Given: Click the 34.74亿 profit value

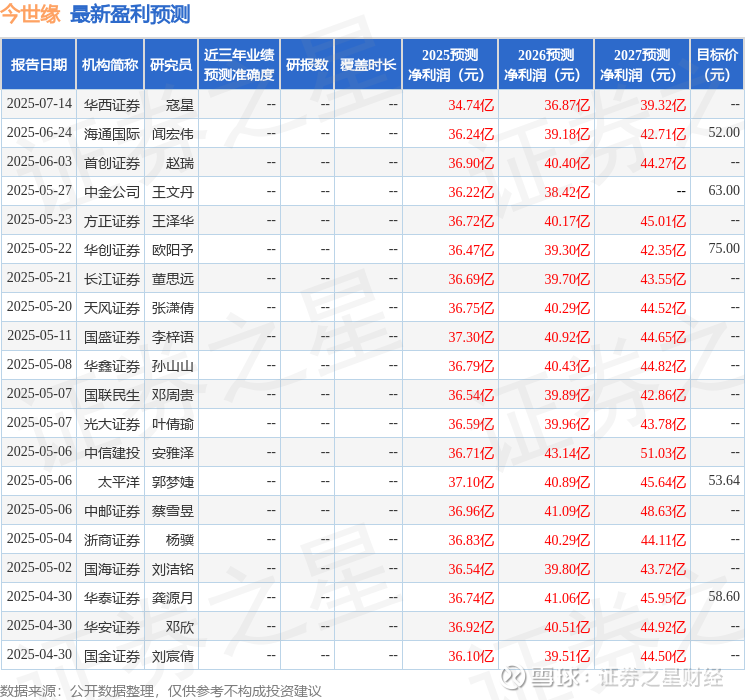Looking at the screenshot, I should [x=471, y=105].
